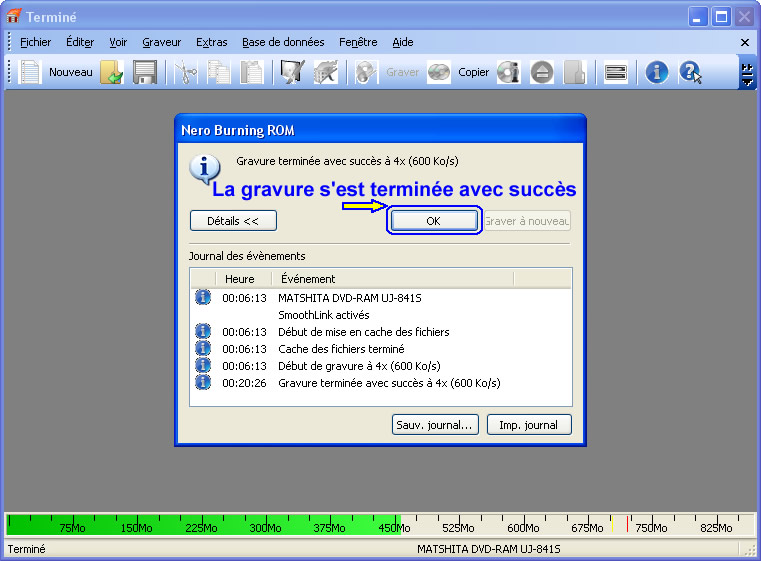Click the New compilation page icon

tap(31, 72)
